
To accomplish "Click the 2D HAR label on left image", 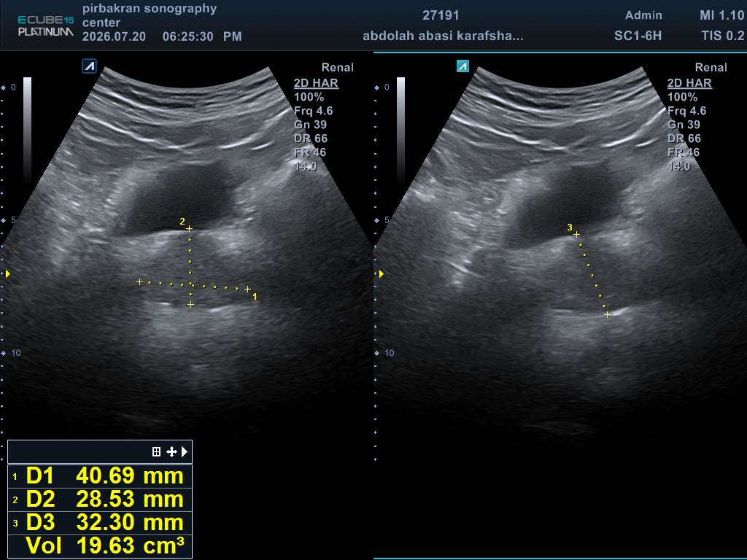I will coord(316,83).
